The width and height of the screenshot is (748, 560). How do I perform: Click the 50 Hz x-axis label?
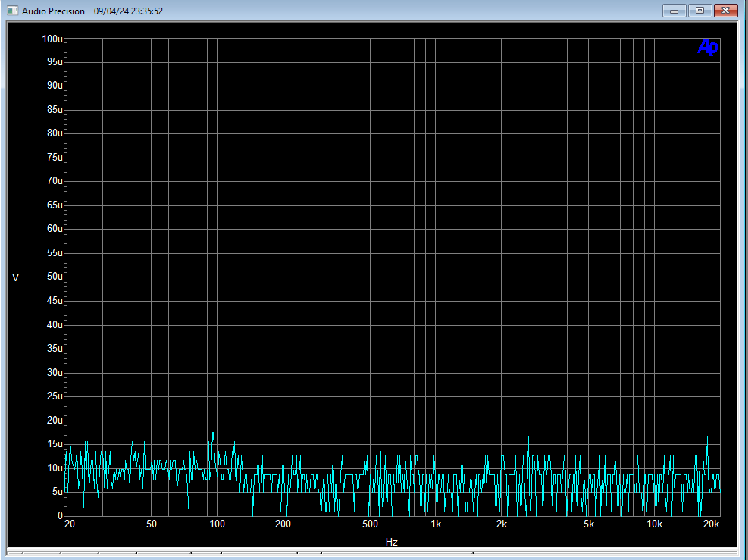click(152, 524)
